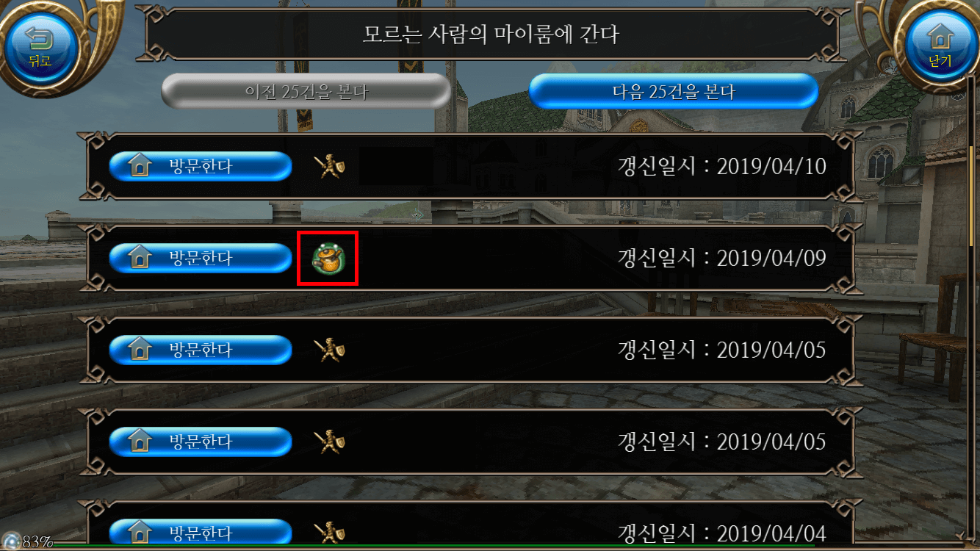Image resolution: width=980 pixels, height=551 pixels.
Task: Click the grayed 이전 25건을 본다 button
Action: point(306,92)
